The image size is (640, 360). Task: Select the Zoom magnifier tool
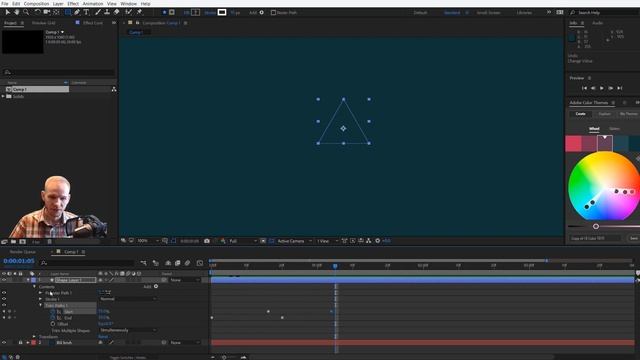[26, 12]
